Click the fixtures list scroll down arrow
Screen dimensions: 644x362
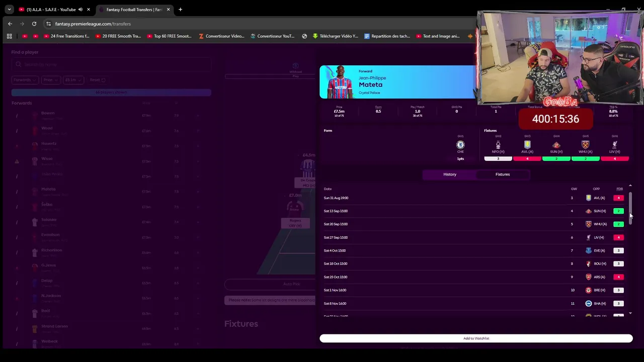pos(630,313)
